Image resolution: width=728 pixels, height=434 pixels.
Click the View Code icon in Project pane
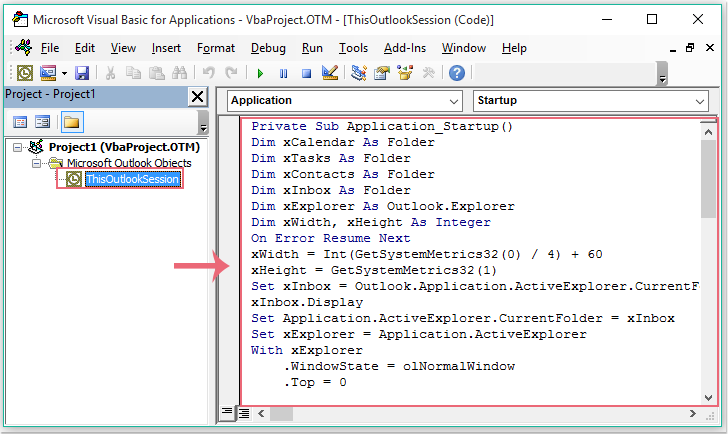(20, 122)
